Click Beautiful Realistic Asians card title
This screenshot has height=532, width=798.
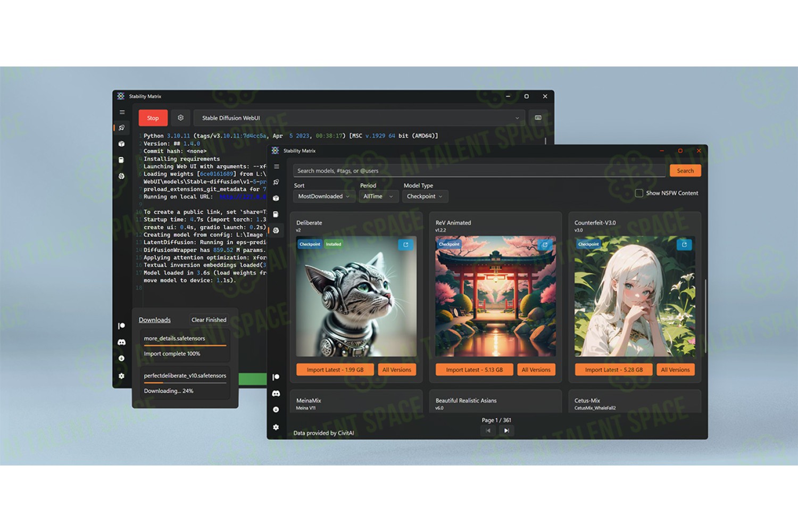[x=466, y=401]
